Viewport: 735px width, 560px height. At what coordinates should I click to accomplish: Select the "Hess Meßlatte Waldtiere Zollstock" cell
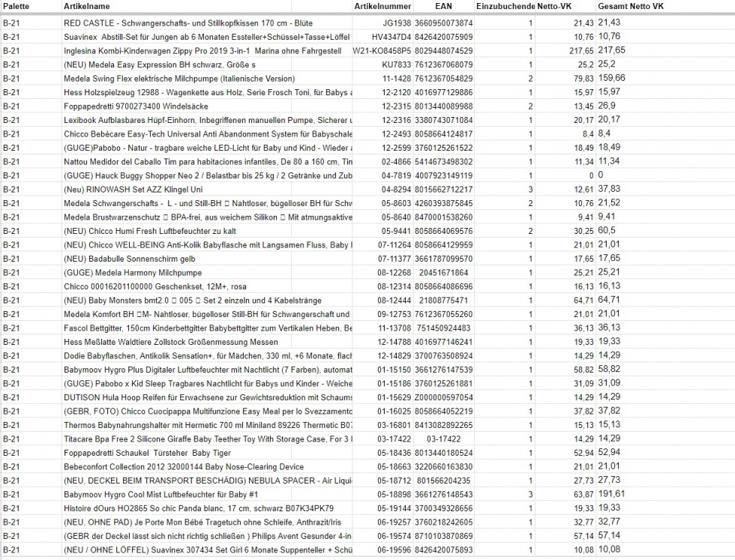coord(171,342)
